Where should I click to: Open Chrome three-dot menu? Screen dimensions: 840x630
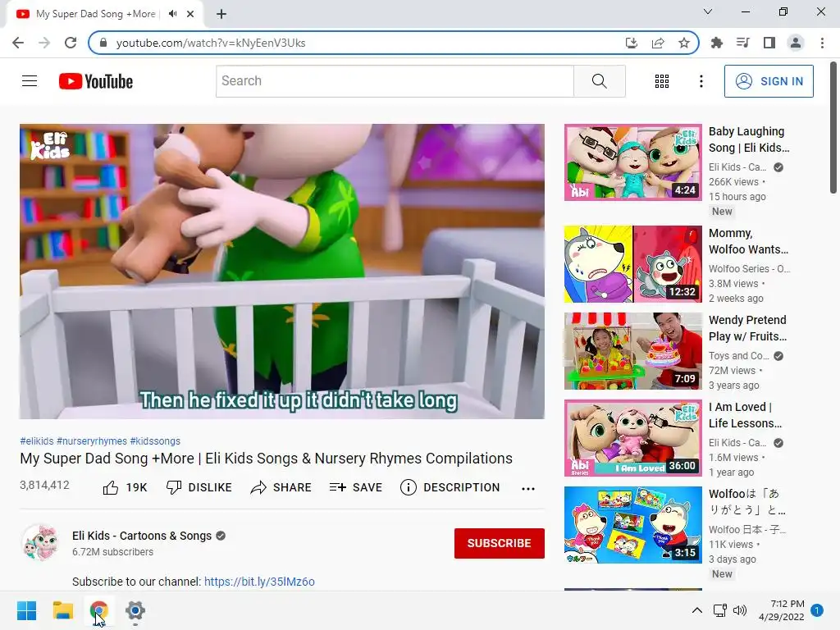(822, 43)
